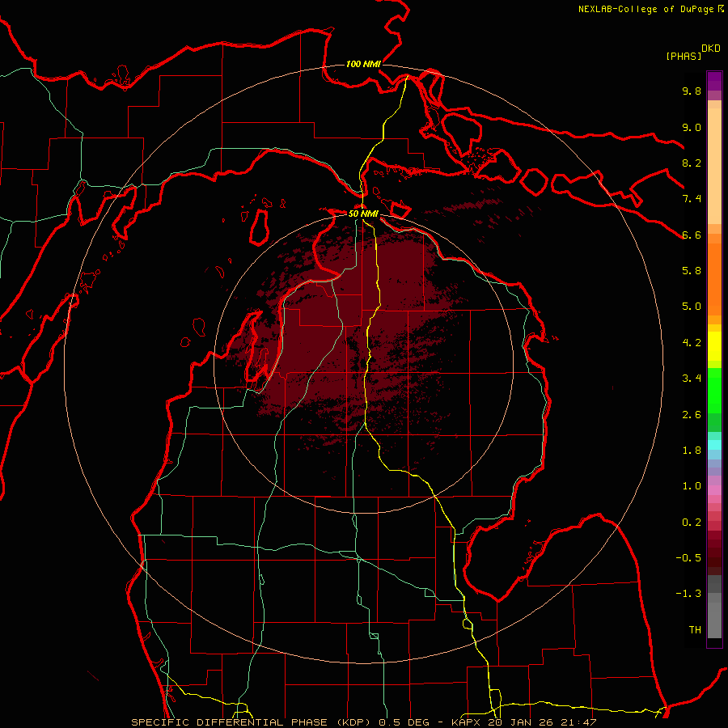This screenshot has width=728, height=728.
Task: Click the bright green color bar segment
Action: [714, 392]
